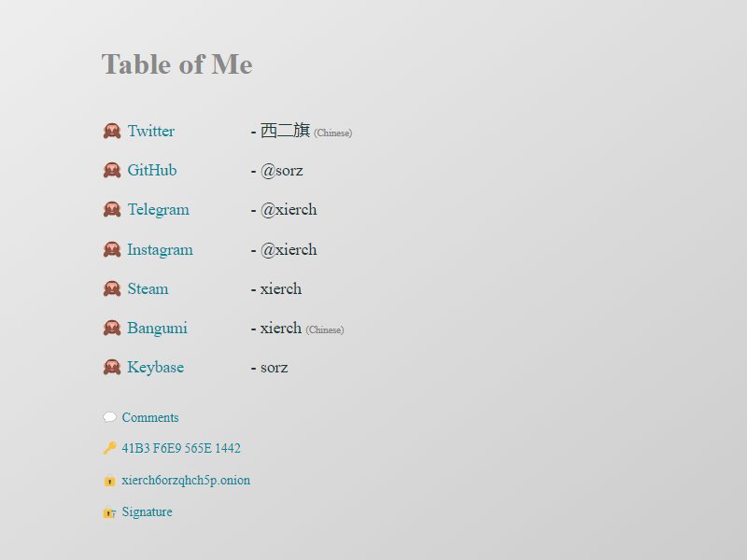
Task: Click the xierch text in Steam row
Action: [x=281, y=289]
